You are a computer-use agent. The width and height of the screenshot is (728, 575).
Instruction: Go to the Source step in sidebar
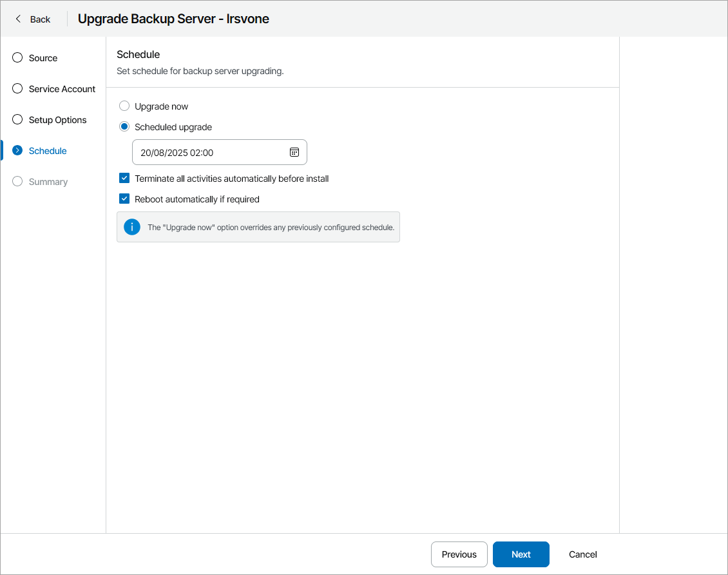coord(43,57)
